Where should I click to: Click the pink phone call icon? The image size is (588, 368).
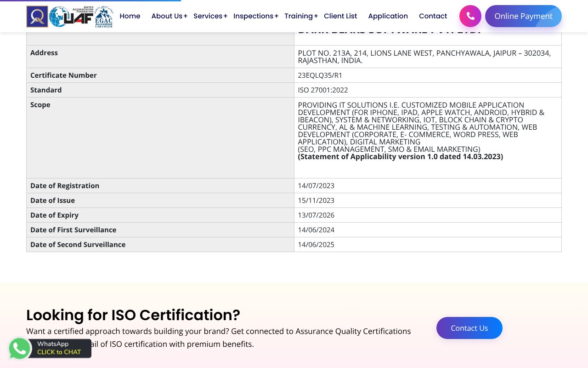point(470,16)
